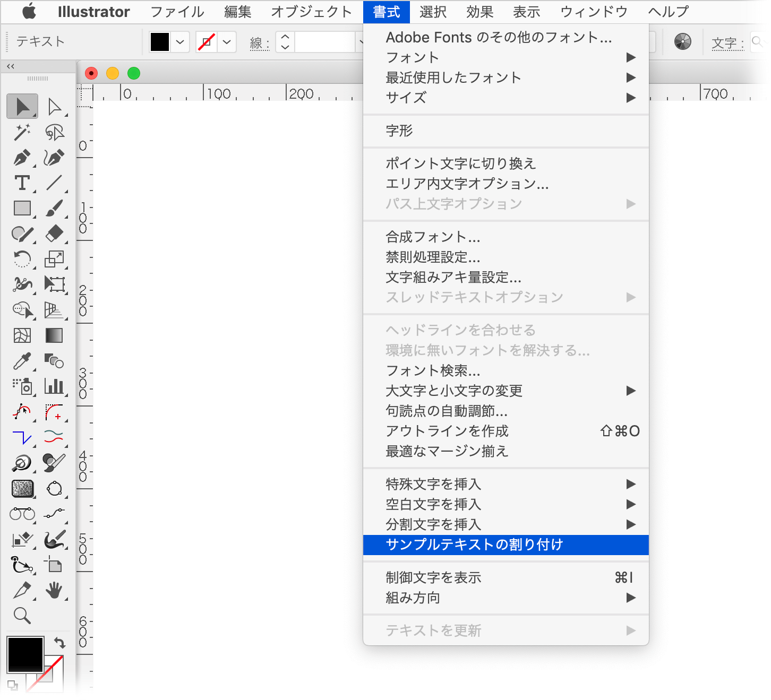Image resolution: width=771 pixels, height=700 pixels.
Task: Select the Hand tool
Action: coord(54,590)
